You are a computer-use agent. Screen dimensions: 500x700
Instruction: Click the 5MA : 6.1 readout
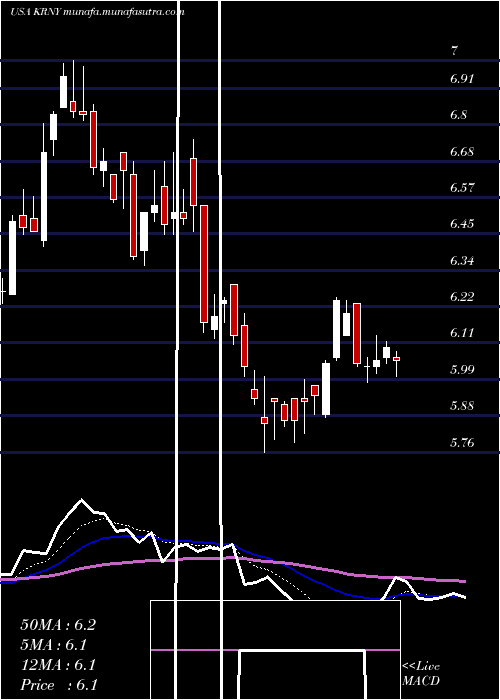click(54, 645)
